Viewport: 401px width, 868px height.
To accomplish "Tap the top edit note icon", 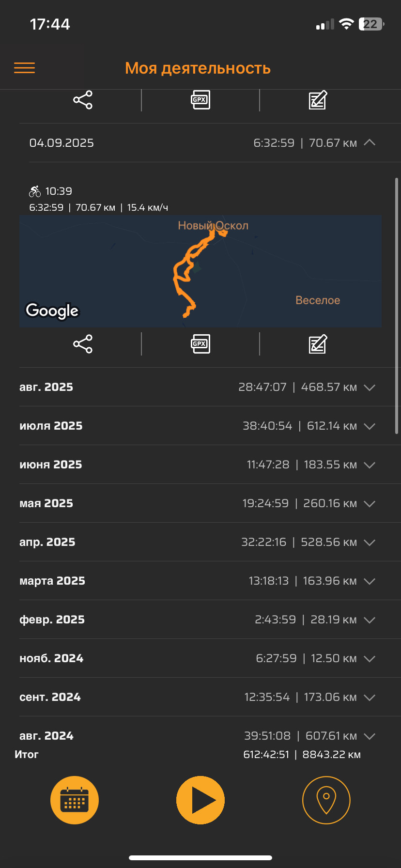I will pyautogui.click(x=318, y=100).
